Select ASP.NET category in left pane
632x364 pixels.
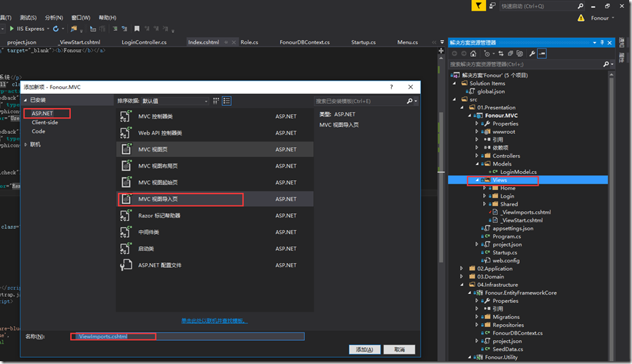click(42, 114)
